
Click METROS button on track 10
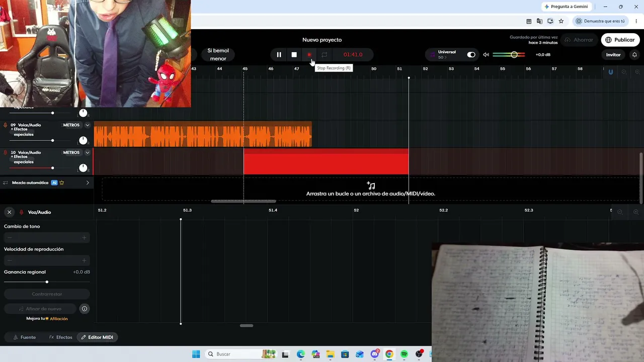(71, 152)
